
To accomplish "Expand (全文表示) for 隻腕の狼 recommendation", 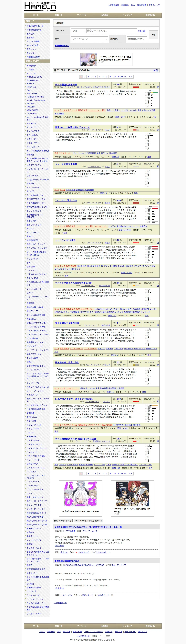I will click(x=59, y=588).
